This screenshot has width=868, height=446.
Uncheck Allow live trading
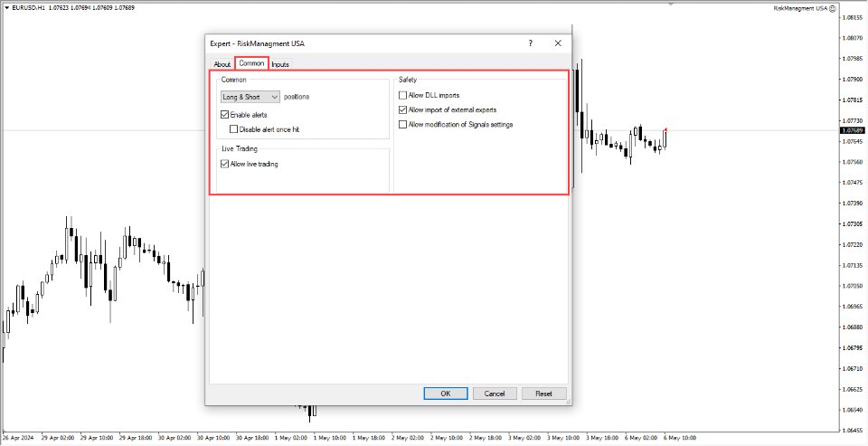(x=225, y=164)
